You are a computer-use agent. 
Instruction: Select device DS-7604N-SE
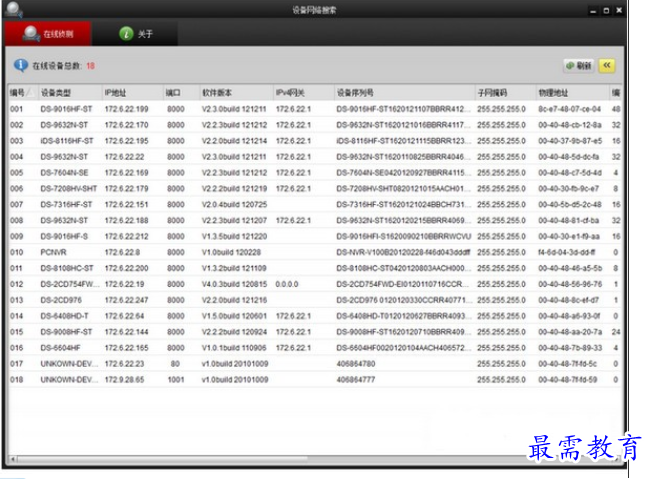tap(64, 173)
